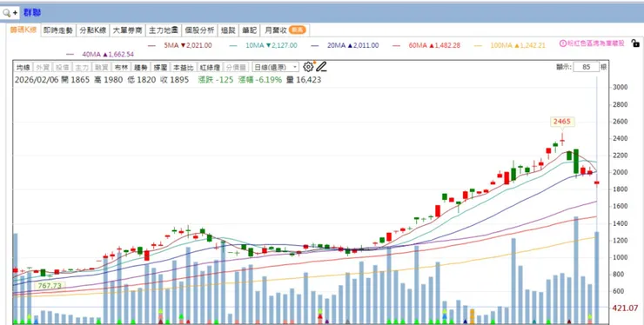Click the 10MA line color swatch

pos(233,45)
